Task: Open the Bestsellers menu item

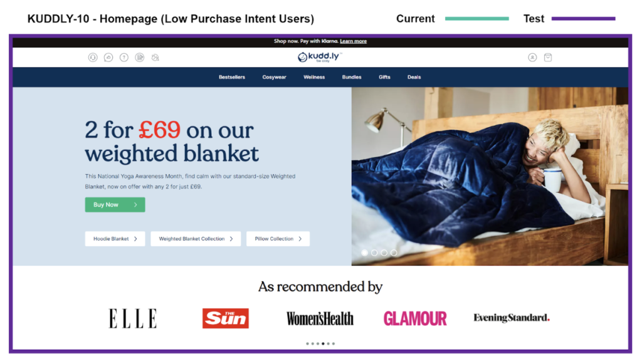Action: coord(232,77)
